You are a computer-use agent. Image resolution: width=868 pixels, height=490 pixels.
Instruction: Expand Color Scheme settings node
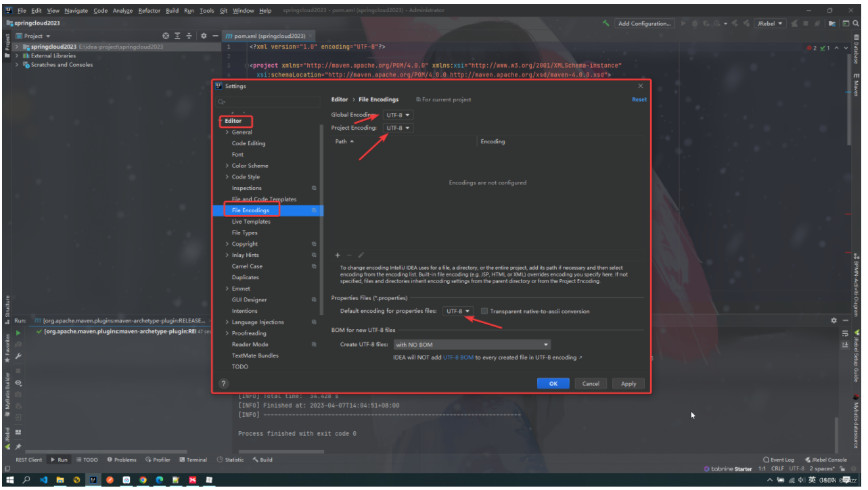[x=227, y=166]
